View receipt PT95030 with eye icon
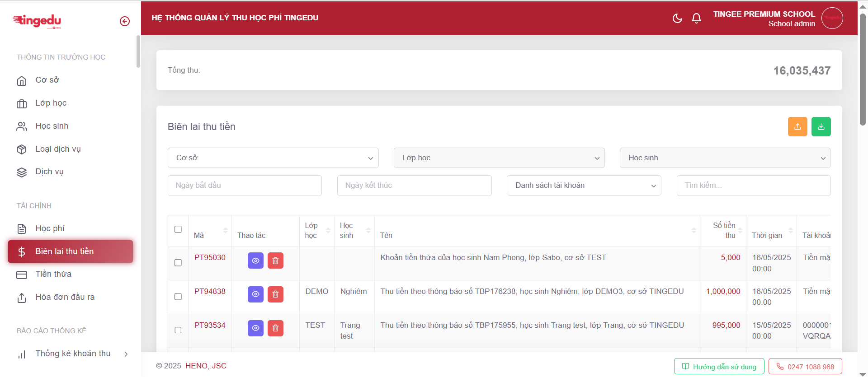The height and width of the screenshot is (377, 868). [255, 261]
